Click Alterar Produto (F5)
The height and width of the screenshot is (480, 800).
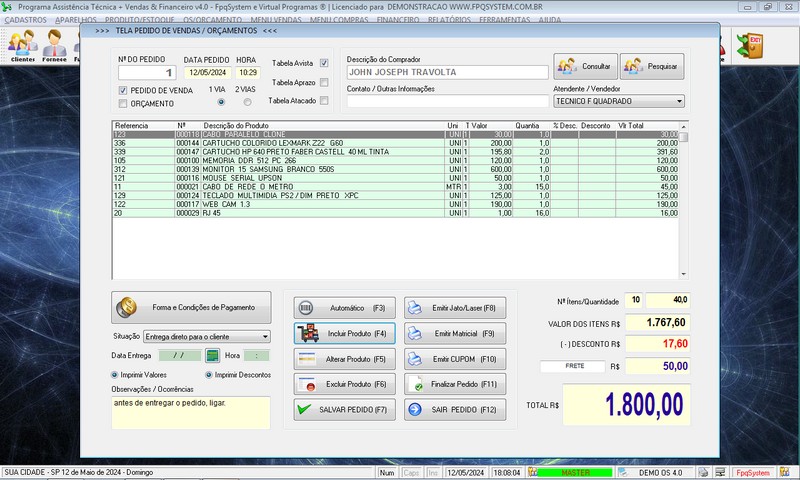(344, 359)
